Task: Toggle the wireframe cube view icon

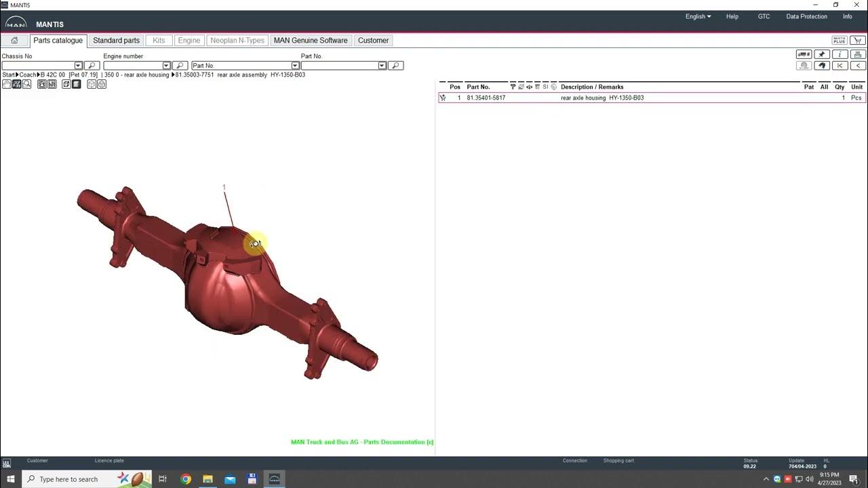Action: pos(66,84)
